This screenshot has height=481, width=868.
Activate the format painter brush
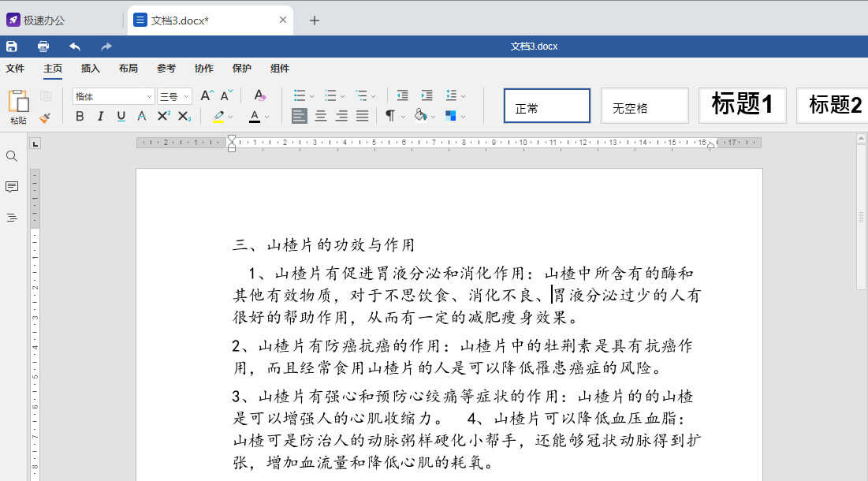(45, 117)
